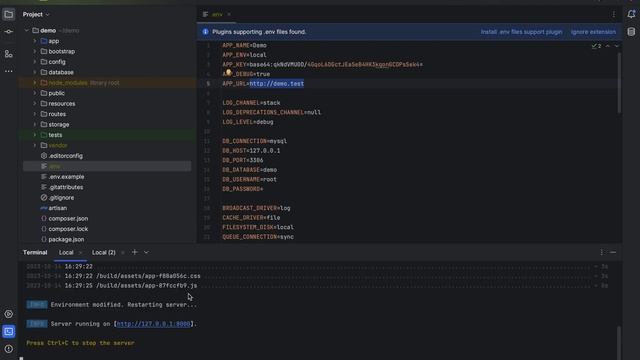Close the Local terminal tab
Screen dimensions: 640x360
[x=80, y=253]
